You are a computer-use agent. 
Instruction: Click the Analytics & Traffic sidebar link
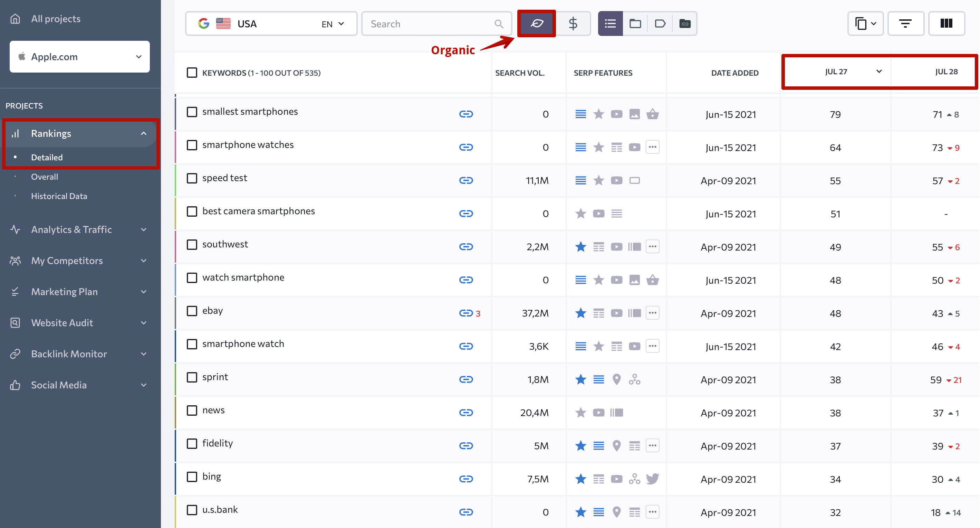71,229
